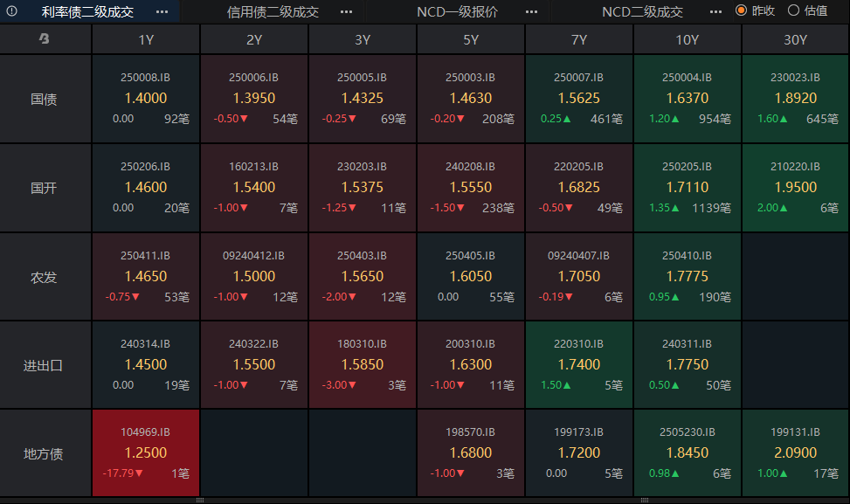Open bond cell 250005.IB
Screen dimensions: 850x504
click(x=363, y=100)
